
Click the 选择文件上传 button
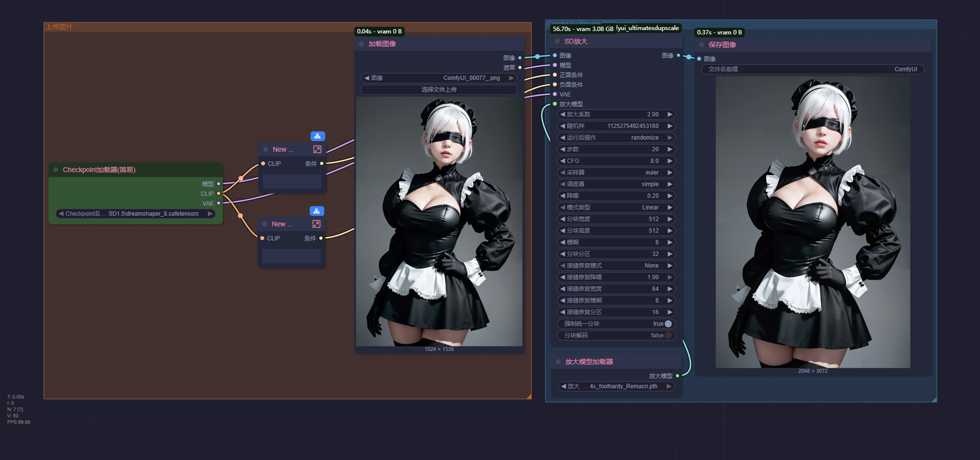pyautogui.click(x=439, y=90)
